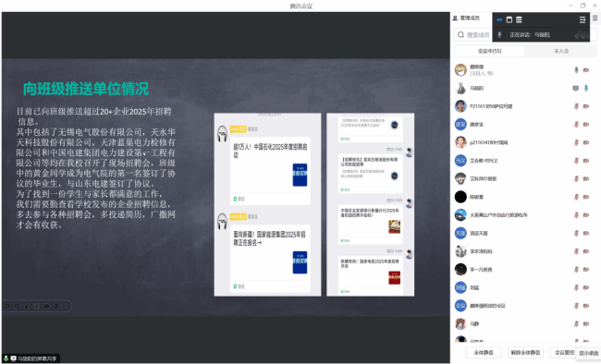Select the pen annotation tool on slide toolbar
Viewport: 601px width, 364px height.
(27, 306)
